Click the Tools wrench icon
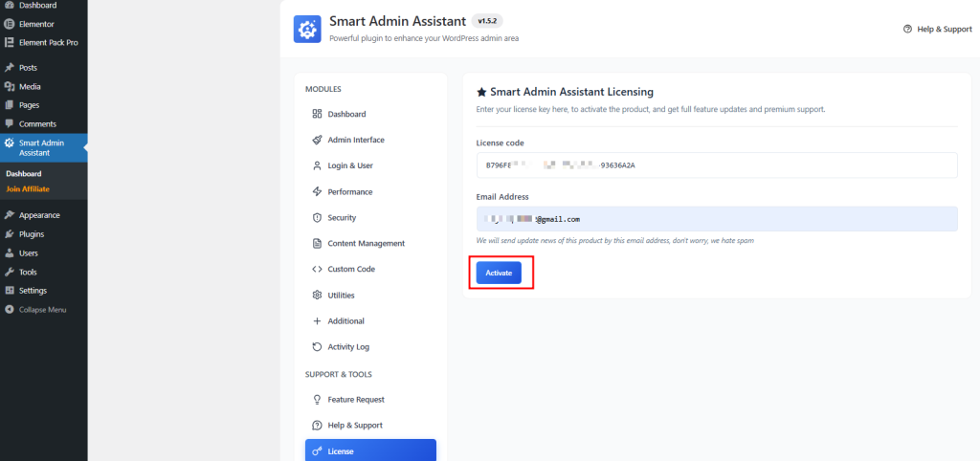This screenshot has width=980, height=461. 10,273
